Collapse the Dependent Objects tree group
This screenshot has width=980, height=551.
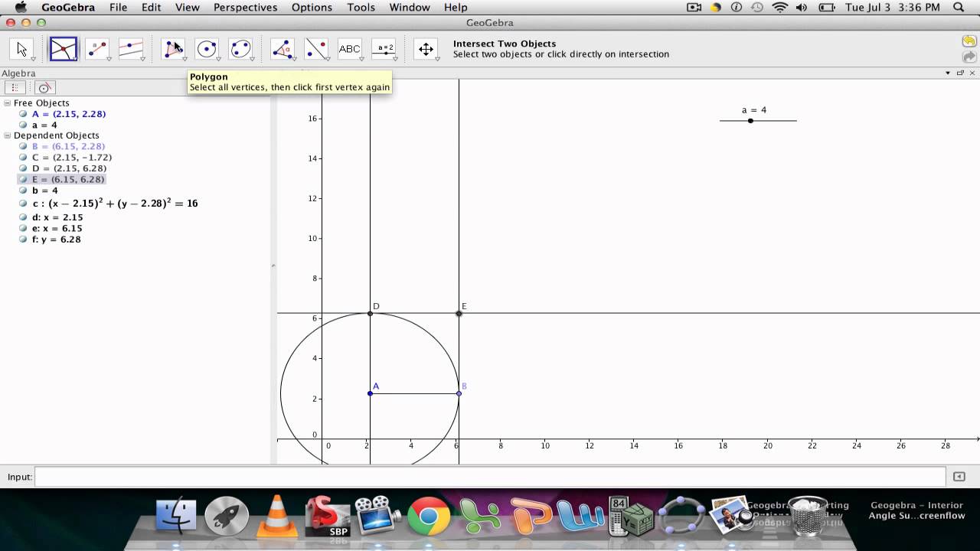click(x=8, y=135)
